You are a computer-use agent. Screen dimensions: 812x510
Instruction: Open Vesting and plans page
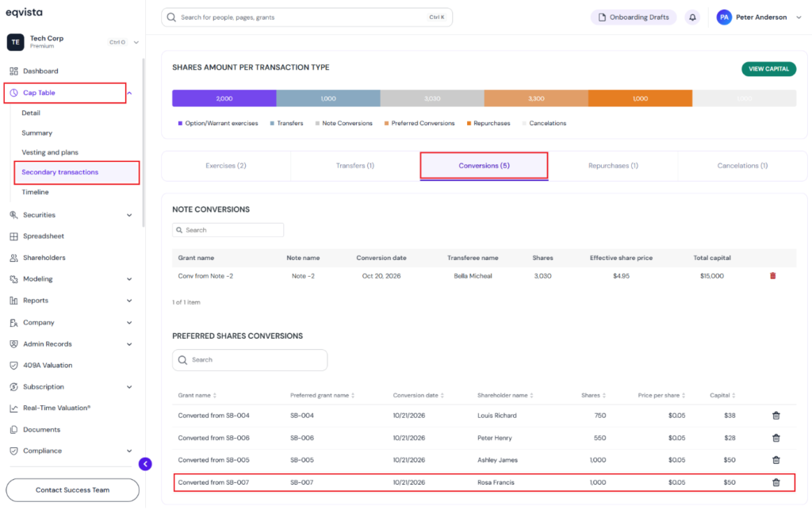click(x=50, y=152)
